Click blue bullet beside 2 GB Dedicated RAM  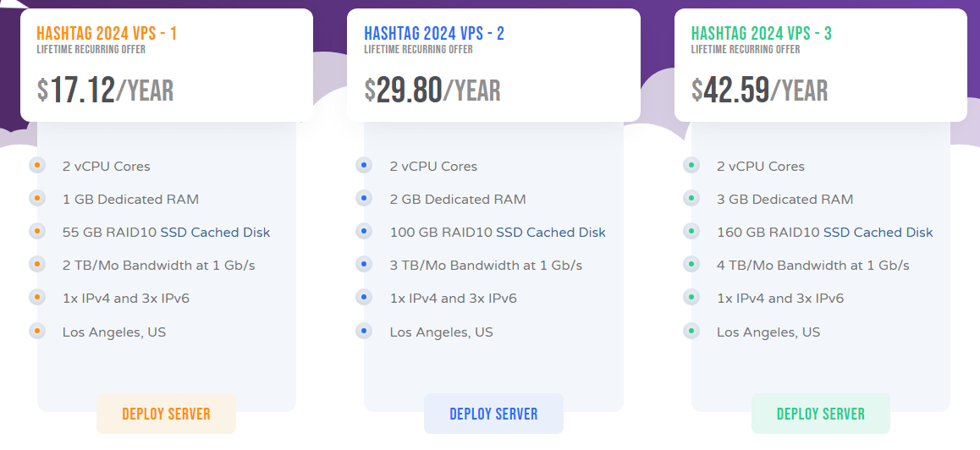pyautogui.click(x=364, y=199)
